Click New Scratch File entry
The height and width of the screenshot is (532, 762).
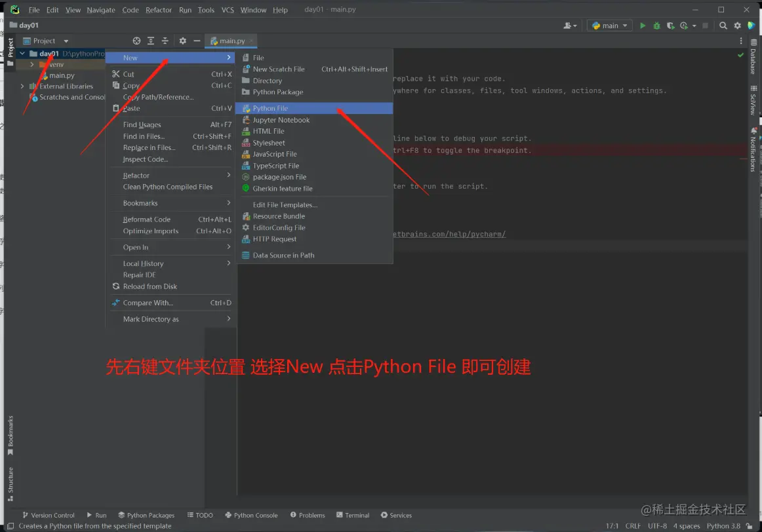[x=314, y=69]
